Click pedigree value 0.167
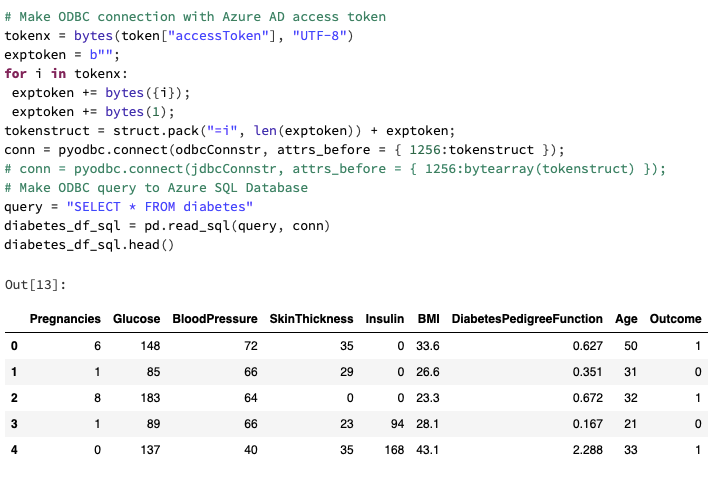 (588, 423)
